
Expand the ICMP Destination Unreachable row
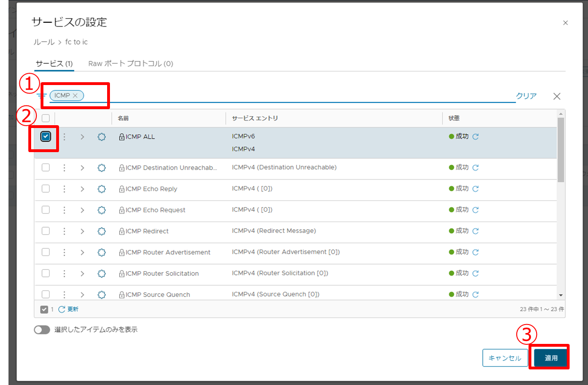tap(82, 168)
